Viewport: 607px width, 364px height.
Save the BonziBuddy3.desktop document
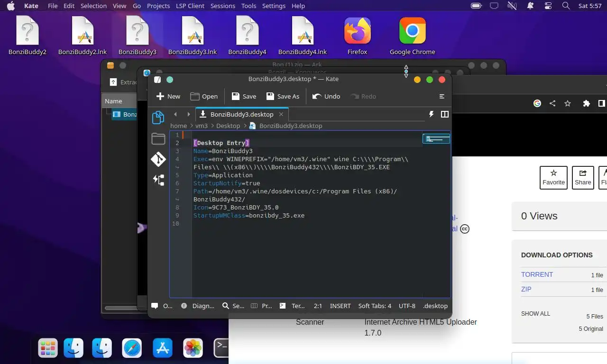pyautogui.click(x=244, y=96)
